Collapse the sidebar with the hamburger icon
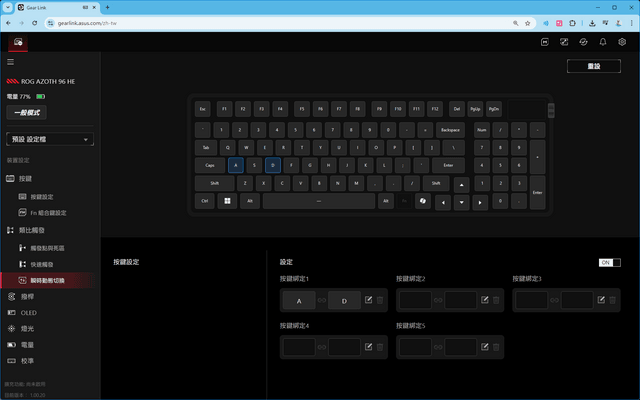This screenshot has height=400, width=640. [11, 62]
